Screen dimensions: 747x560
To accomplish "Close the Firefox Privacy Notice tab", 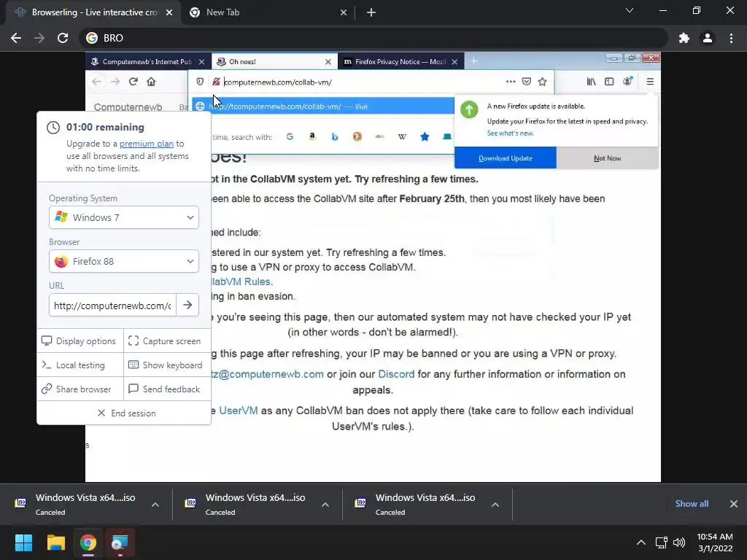I will pyautogui.click(x=454, y=62).
